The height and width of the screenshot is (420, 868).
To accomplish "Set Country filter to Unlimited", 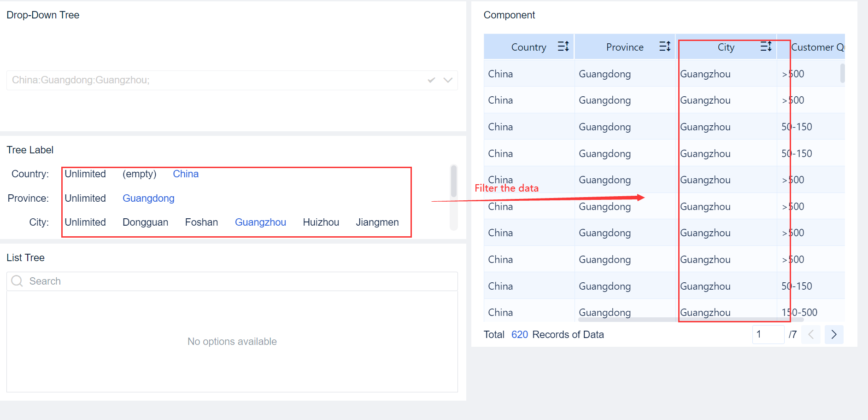I will pos(85,174).
